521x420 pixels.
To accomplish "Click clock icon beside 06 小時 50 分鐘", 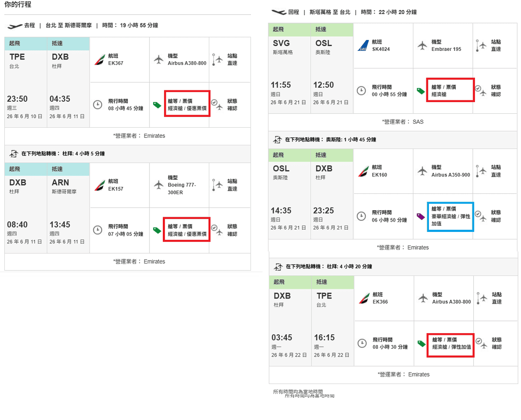I will pos(361,216).
